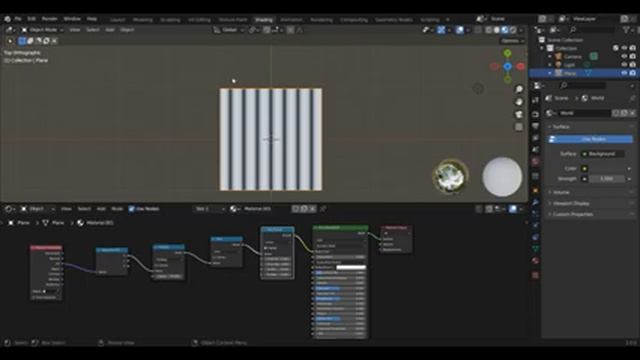Screen dimensions: 640x360
Task: Click the Use Nodes button in World properties
Action: (590, 139)
